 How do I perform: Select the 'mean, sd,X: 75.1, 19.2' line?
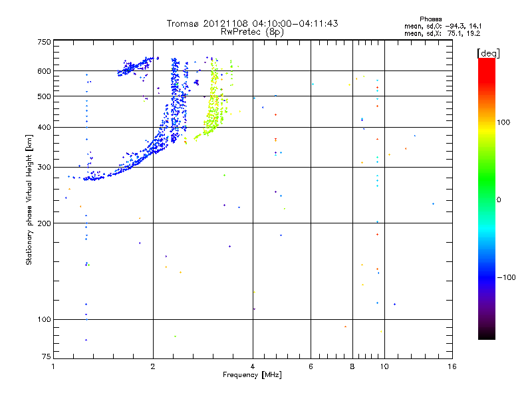coord(442,34)
